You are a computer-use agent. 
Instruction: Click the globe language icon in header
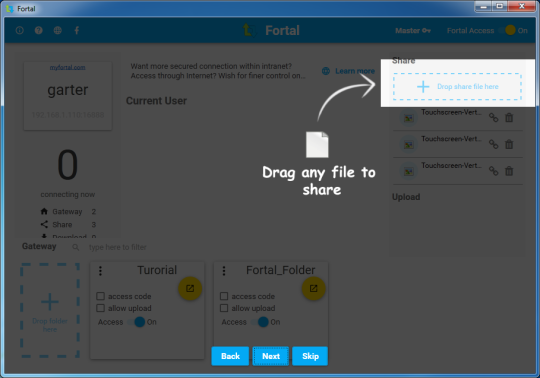coord(58,30)
